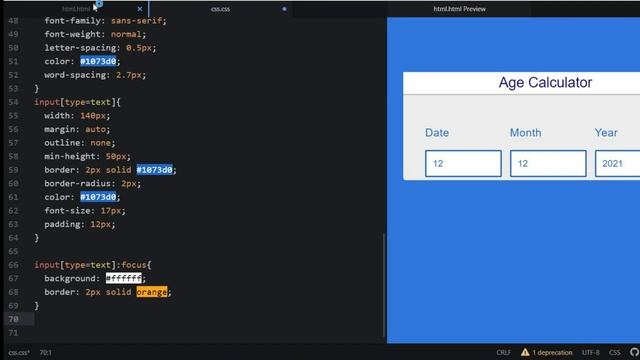Click line number 70 in gutter
This screenshot has width=640, height=360.
click(x=13, y=319)
